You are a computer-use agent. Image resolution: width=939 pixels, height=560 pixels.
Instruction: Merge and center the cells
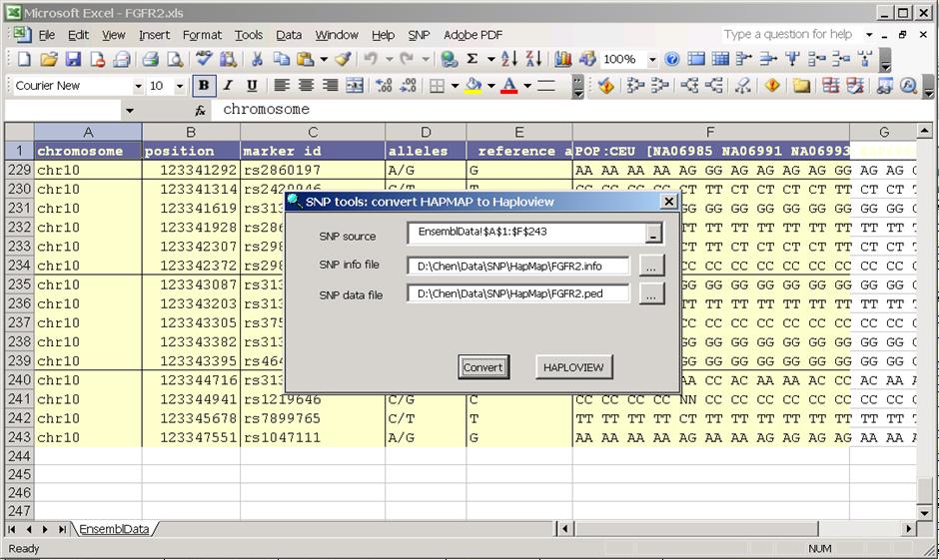pos(355,86)
